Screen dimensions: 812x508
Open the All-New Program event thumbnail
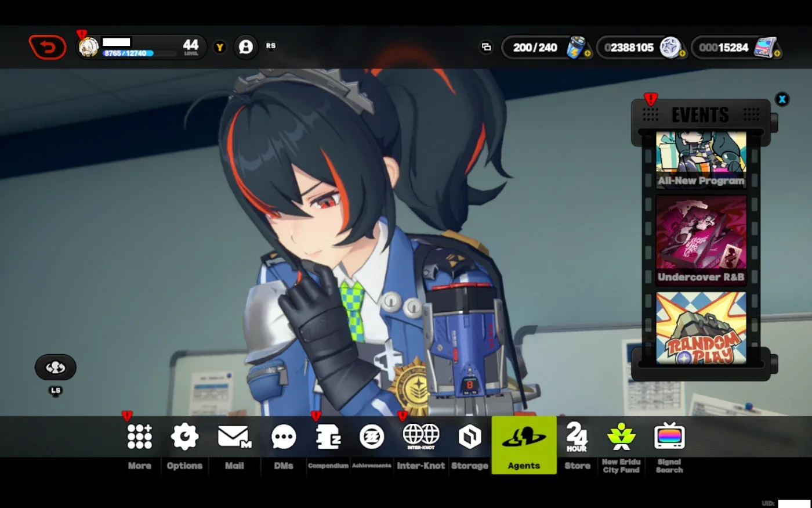(x=701, y=160)
